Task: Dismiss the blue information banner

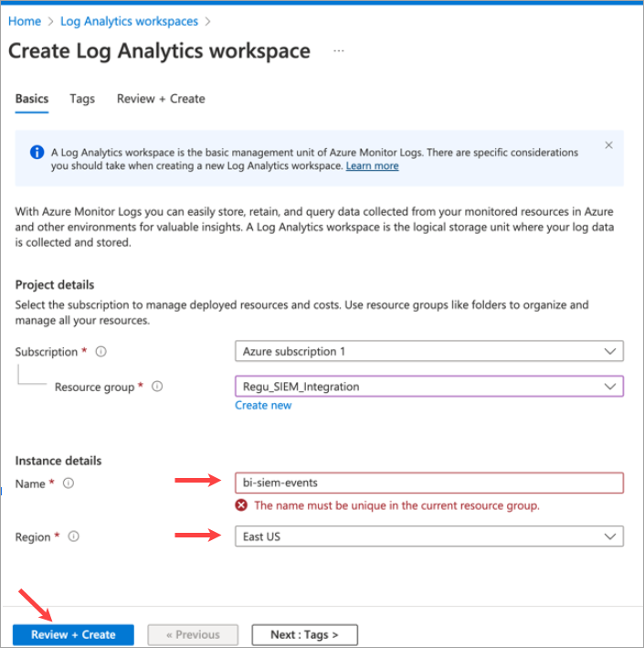Action: tap(608, 145)
